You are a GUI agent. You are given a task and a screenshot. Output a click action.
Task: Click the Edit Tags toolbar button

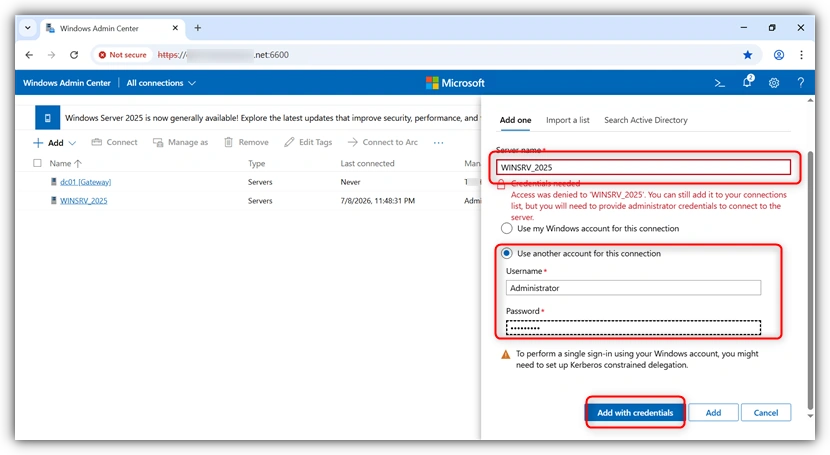click(308, 142)
